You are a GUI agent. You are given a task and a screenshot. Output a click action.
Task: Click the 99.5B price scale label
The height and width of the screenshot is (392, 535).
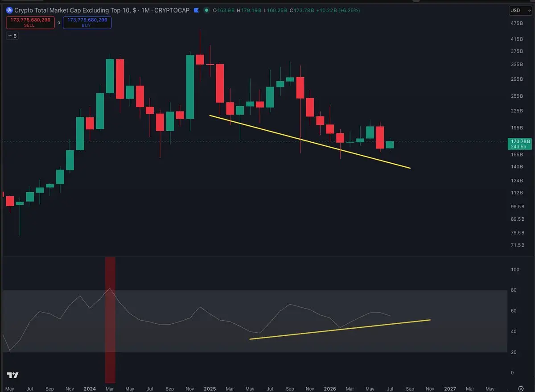[x=517, y=206]
